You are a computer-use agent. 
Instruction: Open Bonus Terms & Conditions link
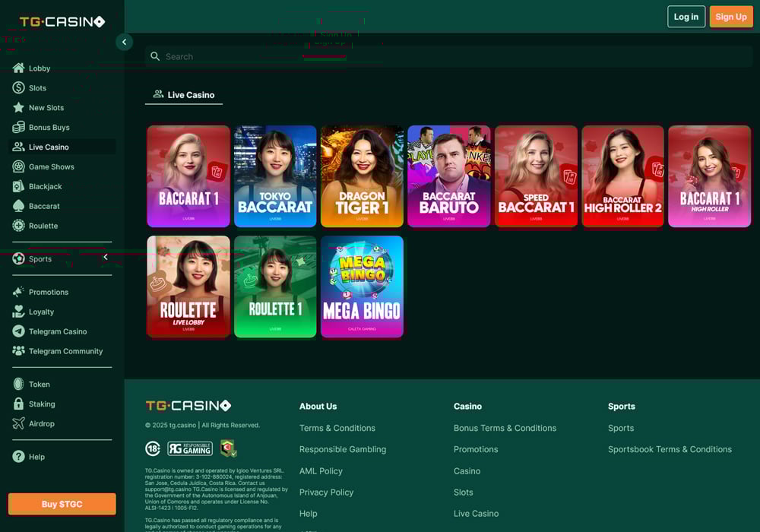[505, 429]
